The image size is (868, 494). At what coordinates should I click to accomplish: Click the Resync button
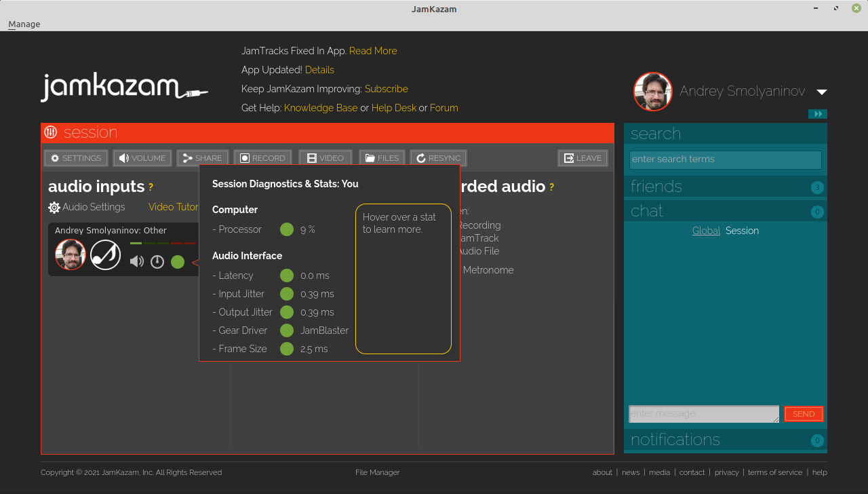tap(438, 158)
